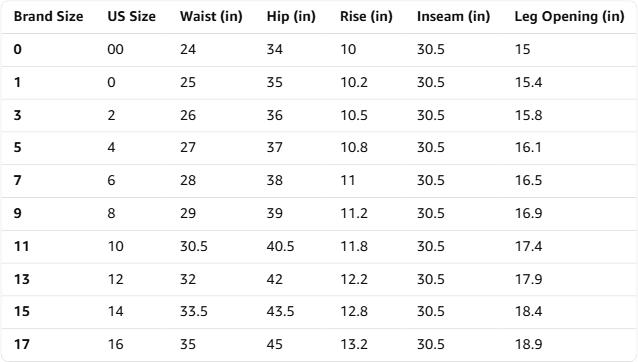This screenshot has width=638, height=362.
Task: Select leg opening 18.9 cell
Action: 529,344
